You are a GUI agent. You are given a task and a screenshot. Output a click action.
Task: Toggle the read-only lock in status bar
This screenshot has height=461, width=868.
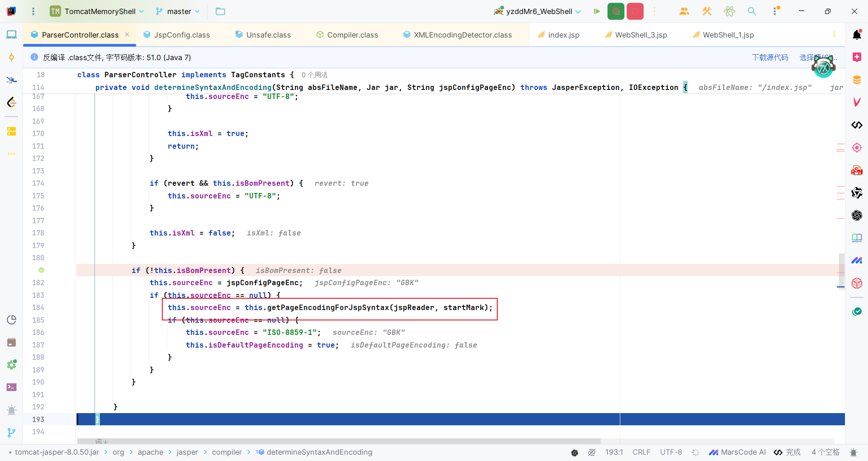click(592, 452)
